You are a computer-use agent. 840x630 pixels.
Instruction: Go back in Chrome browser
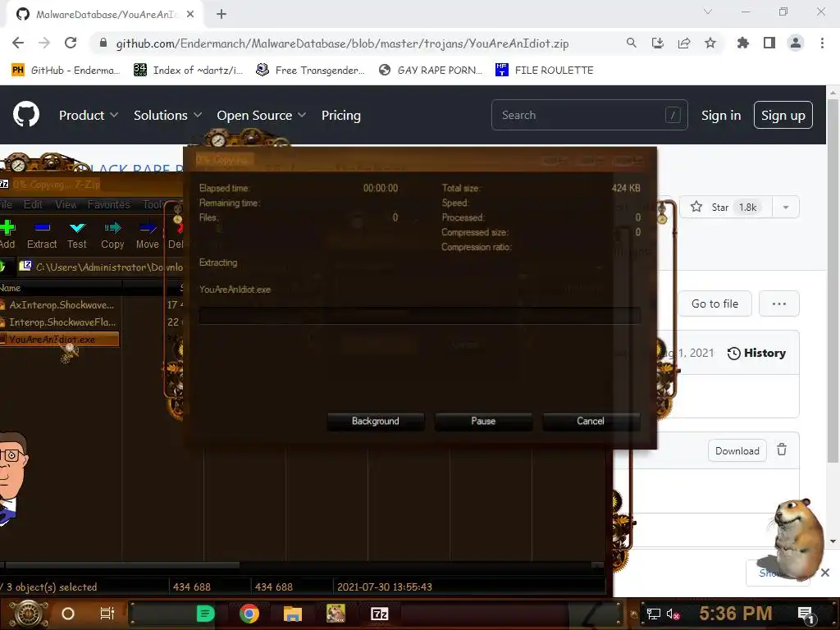18,43
